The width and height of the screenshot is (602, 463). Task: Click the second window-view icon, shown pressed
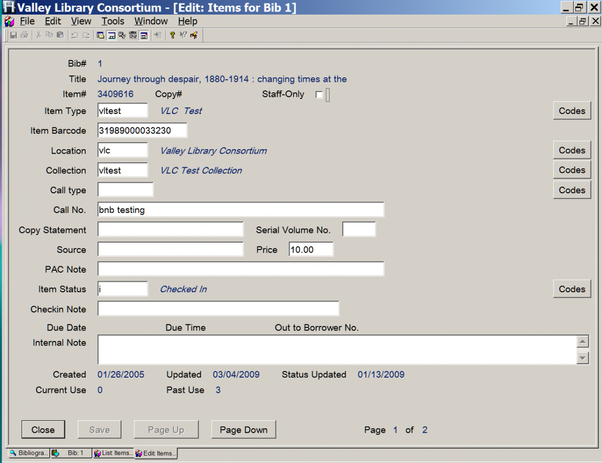pyautogui.click(x=111, y=35)
